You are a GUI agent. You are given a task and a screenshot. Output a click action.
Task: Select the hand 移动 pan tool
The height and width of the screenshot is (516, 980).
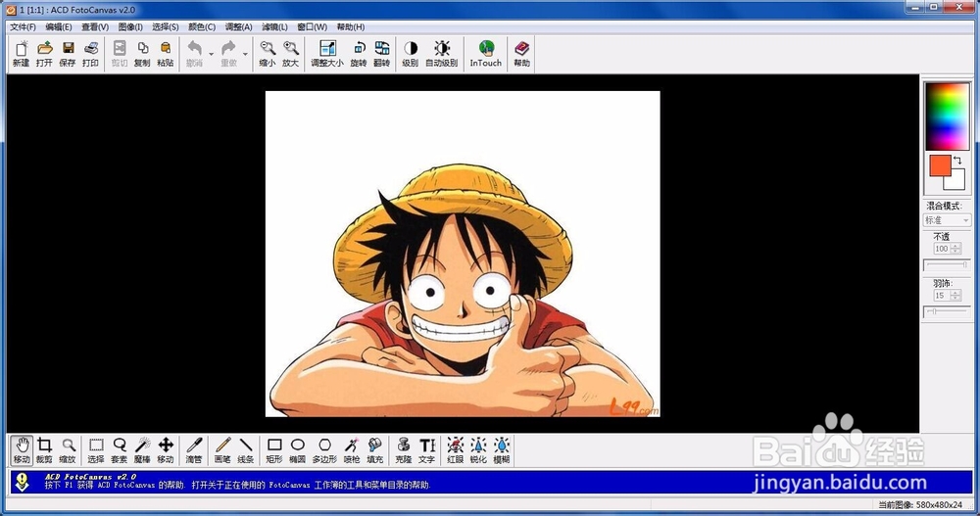22,450
